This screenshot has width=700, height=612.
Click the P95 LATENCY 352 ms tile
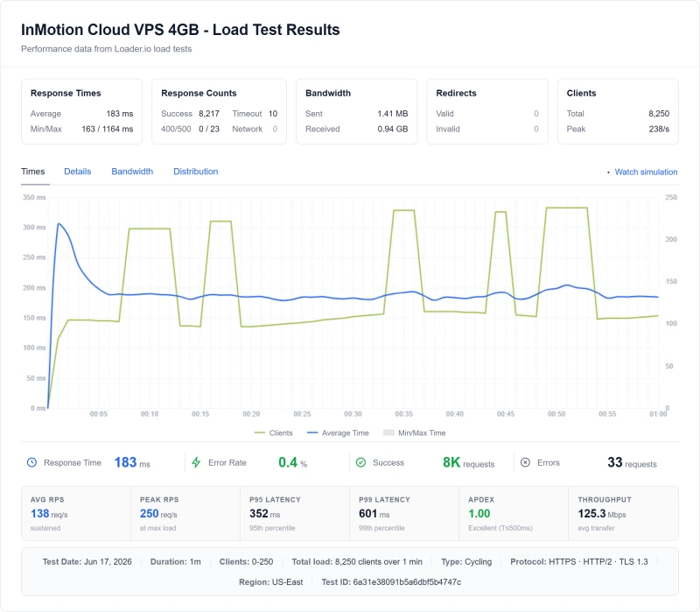[295, 513]
